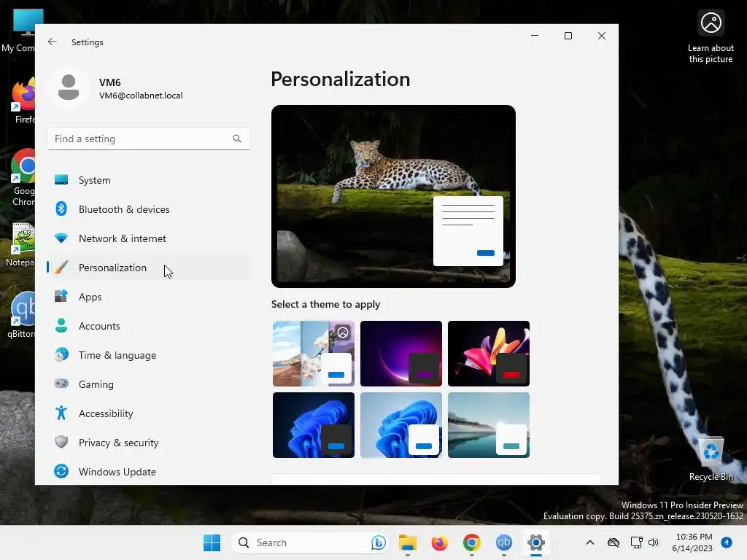This screenshot has width=747, height=560.
Task: Apply the dark blue bloom theme
Action: (314, 425)
